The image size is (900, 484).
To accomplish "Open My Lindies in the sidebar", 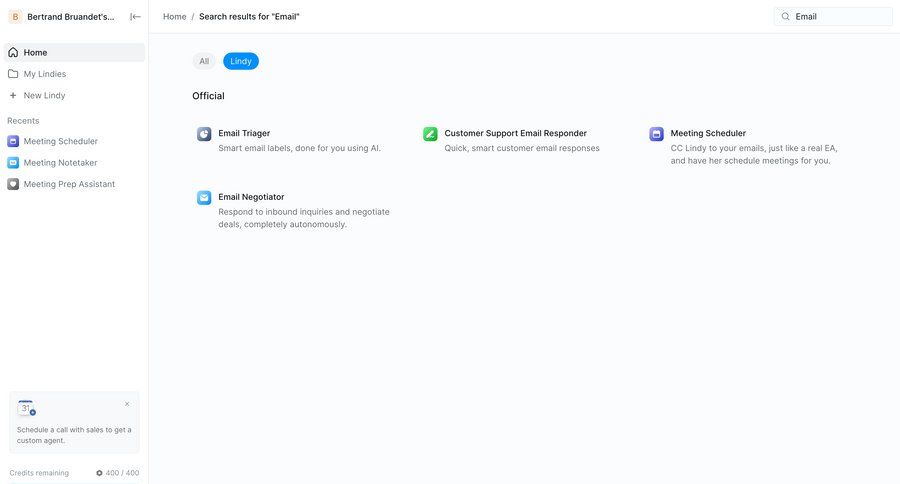I will [x=74, y=73].
